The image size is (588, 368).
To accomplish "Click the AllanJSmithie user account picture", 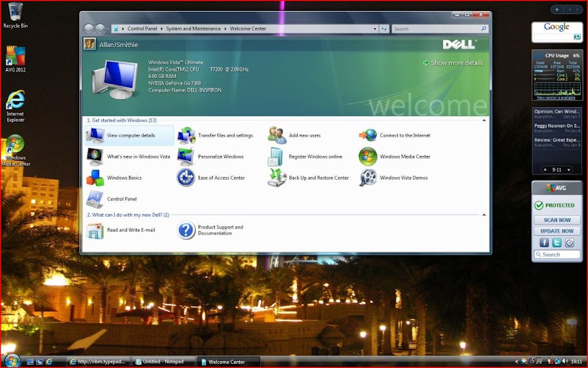I will click(90, 44).
